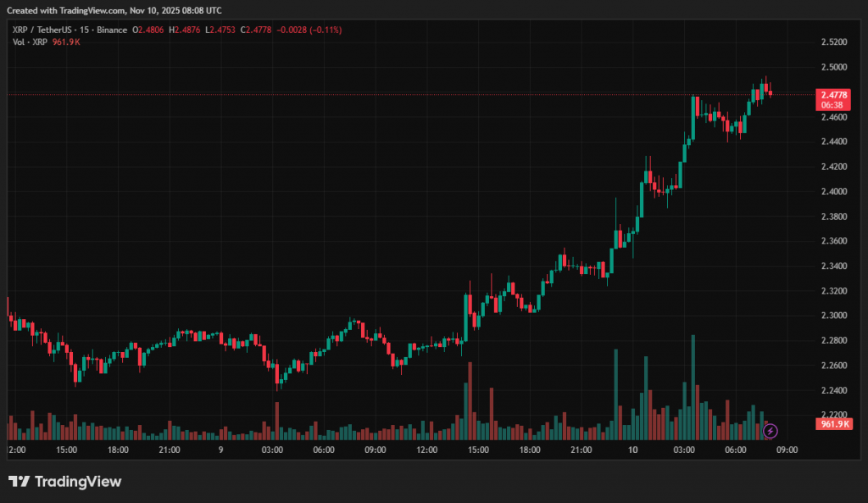Click the TradingView logo icon
Image resolution: width=868 pixels, height=503 pixels.
pos(19,482)
